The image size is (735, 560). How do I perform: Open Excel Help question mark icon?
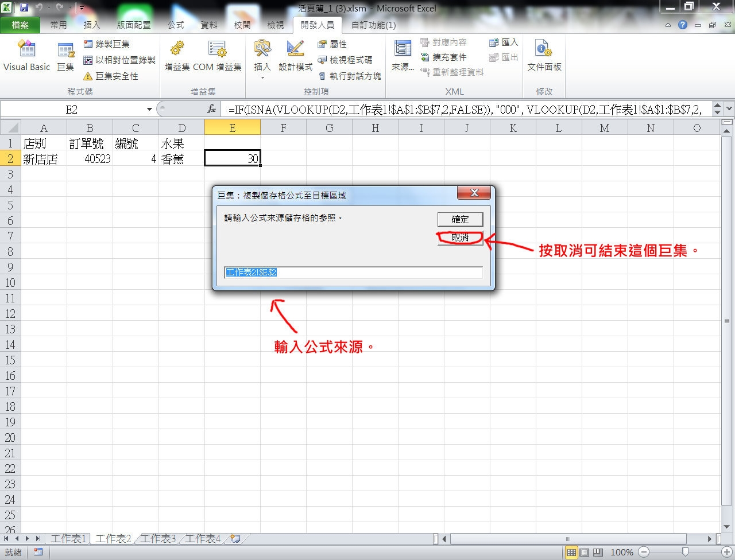click(682, 25)
